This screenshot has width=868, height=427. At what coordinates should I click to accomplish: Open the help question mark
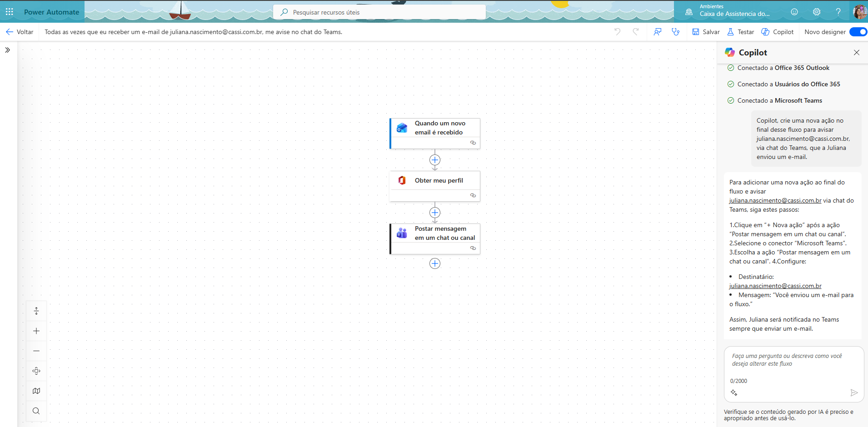coord(838,12)
